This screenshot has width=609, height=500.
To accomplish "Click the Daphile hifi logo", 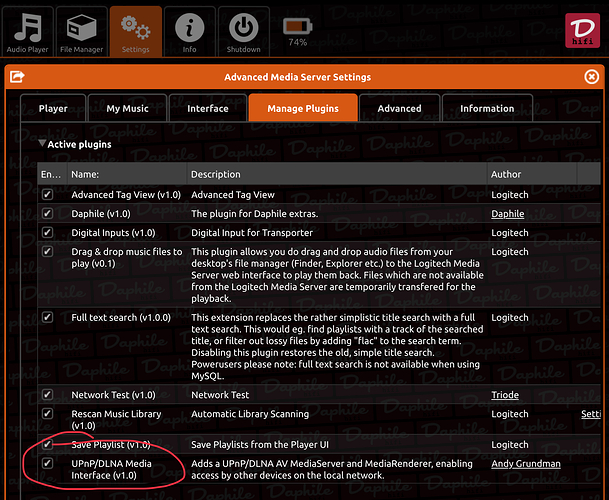I will coord(582,30).
